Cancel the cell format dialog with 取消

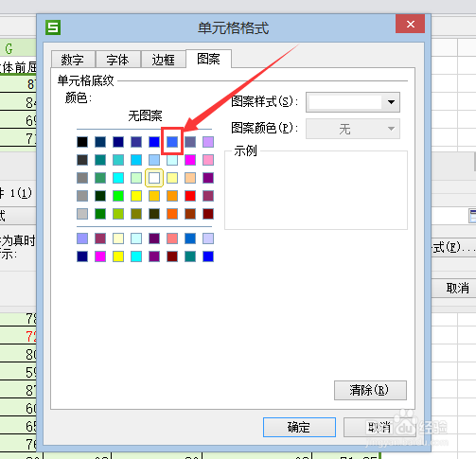coord(379,427)
